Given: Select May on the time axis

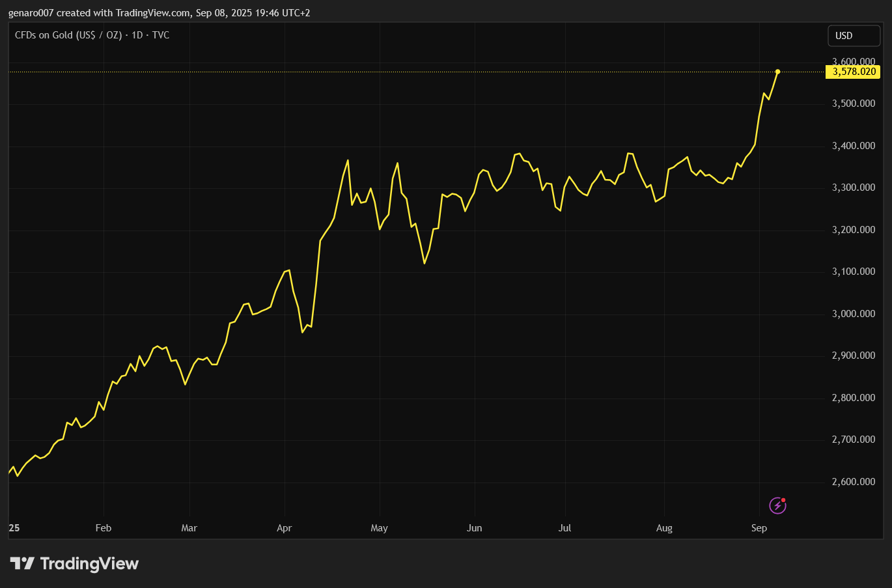Looking at the screenshot, I should pyautogui.click(x=379, y=528).
